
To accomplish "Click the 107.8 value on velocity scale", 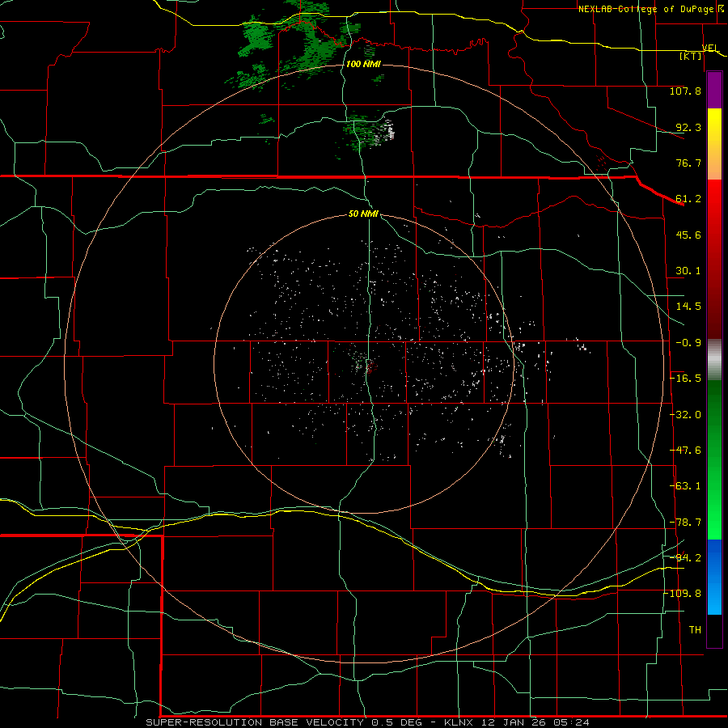I will 685,91.
